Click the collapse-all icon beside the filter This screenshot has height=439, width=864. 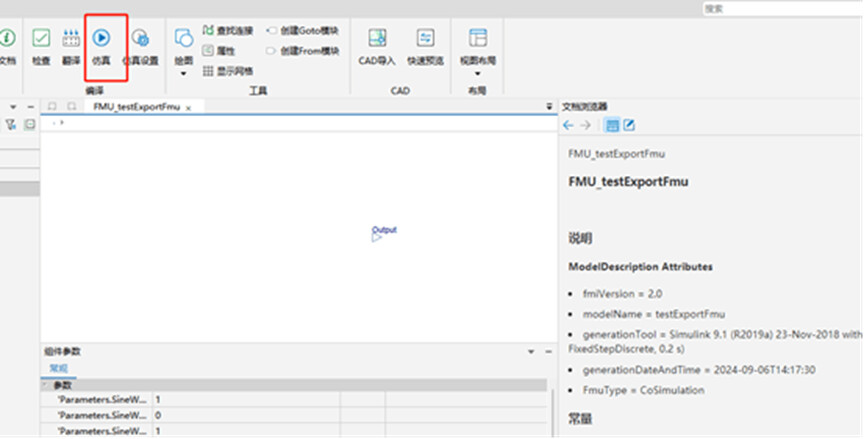pyautogui.click(x=30, y=124)
